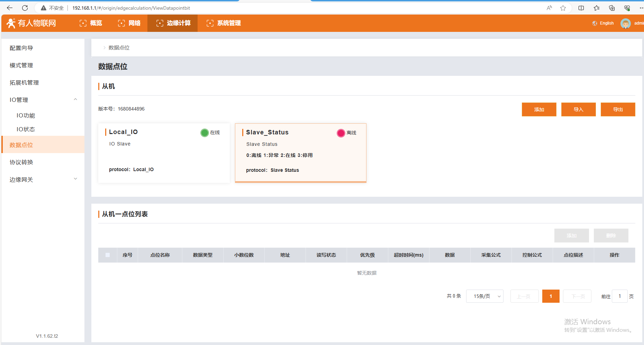Viewport: 644px width, 345px height.
Task: Reload the page with the refresh icon
Action: pos(25,8)
